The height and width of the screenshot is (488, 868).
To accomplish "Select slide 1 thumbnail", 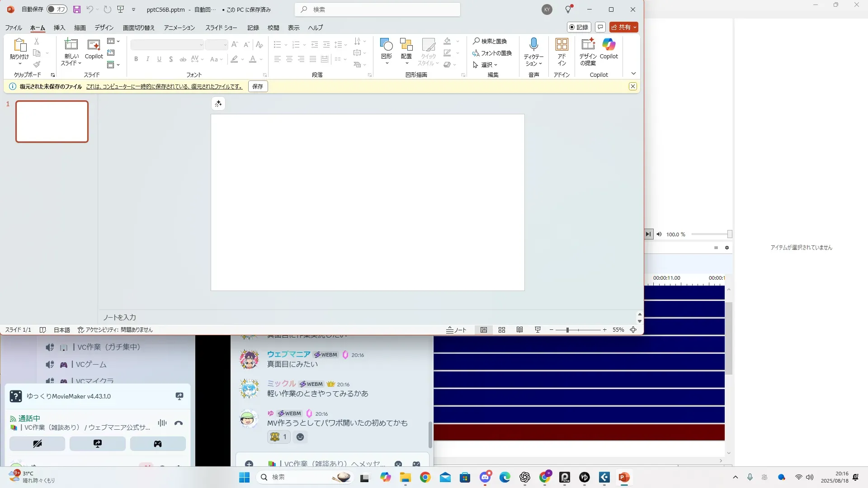I will [52, 122].
